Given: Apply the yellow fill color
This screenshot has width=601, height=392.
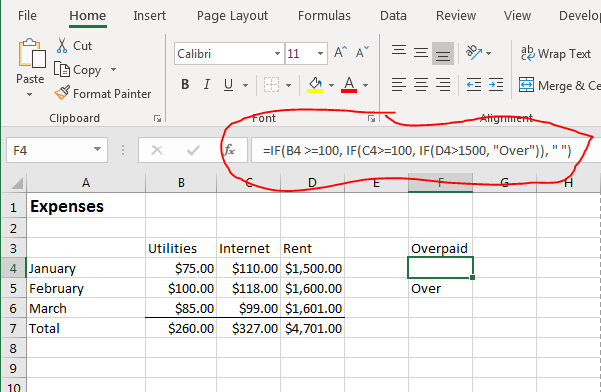Looking at the screenshot, I should pyautogui.click(x=315, y=85).
